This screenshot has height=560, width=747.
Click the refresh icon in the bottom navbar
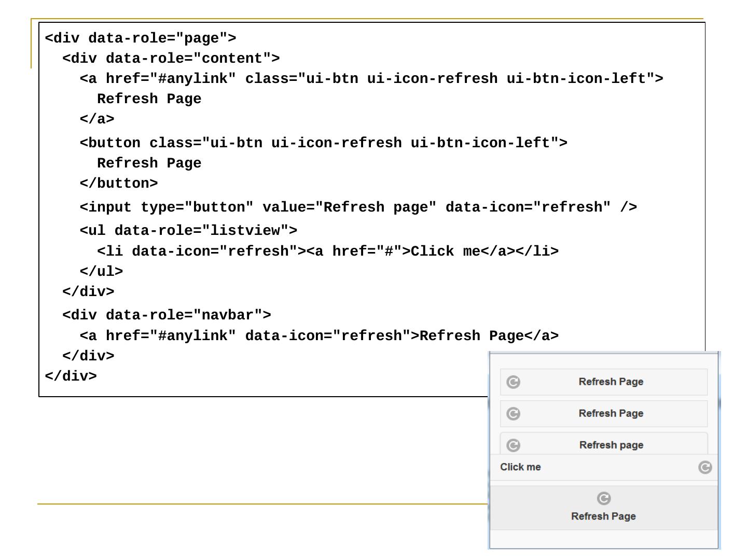click(604, 499)
